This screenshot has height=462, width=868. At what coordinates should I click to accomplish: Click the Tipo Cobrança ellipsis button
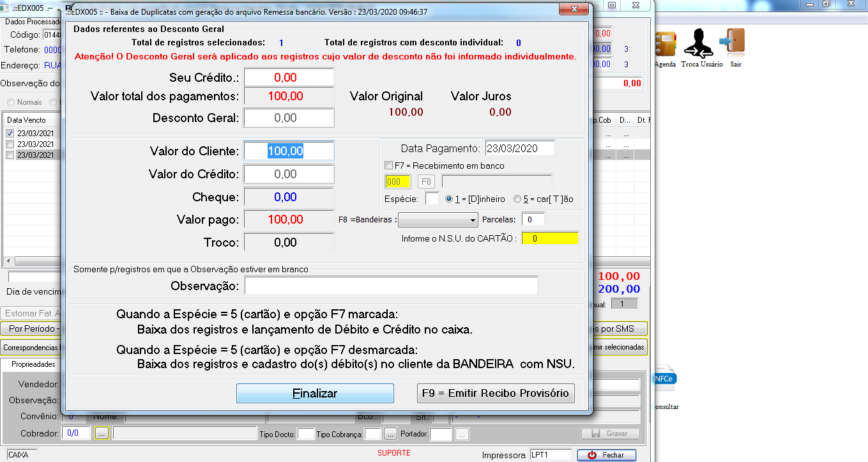tap(390, 435)
